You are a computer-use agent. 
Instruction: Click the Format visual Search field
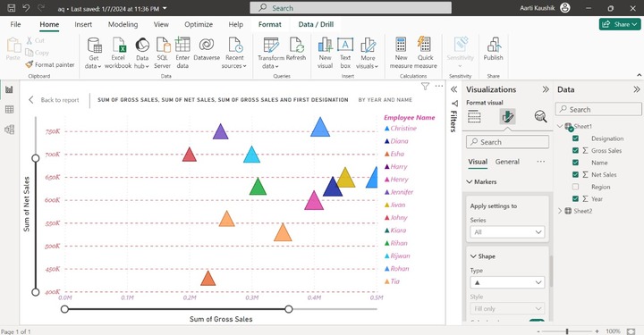(507, 142)
